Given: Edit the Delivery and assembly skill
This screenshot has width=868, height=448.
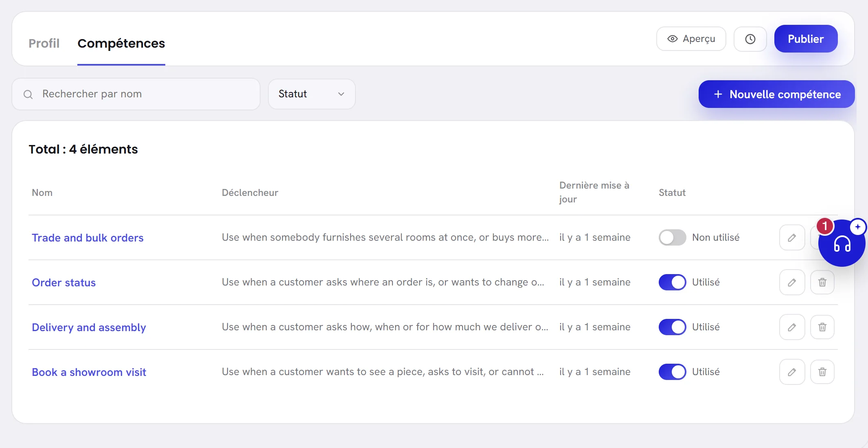Looking at the screenshot, I should click(792, 327).
